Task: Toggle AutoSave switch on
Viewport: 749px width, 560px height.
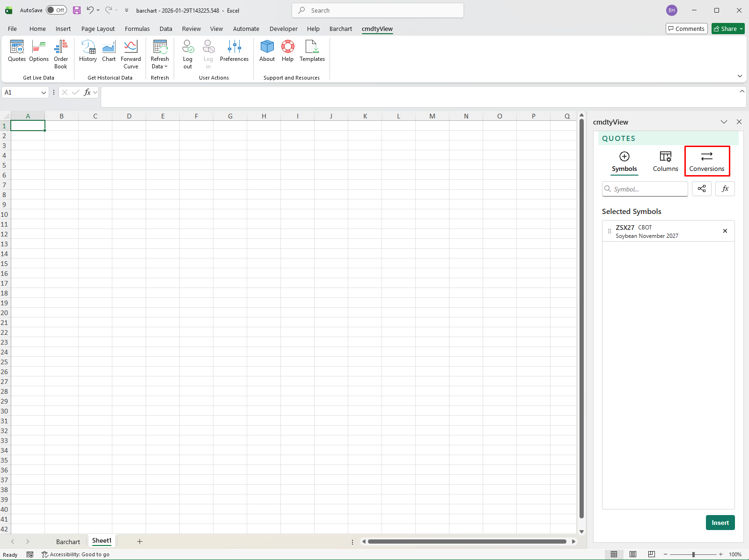Action: coord(56,10)
